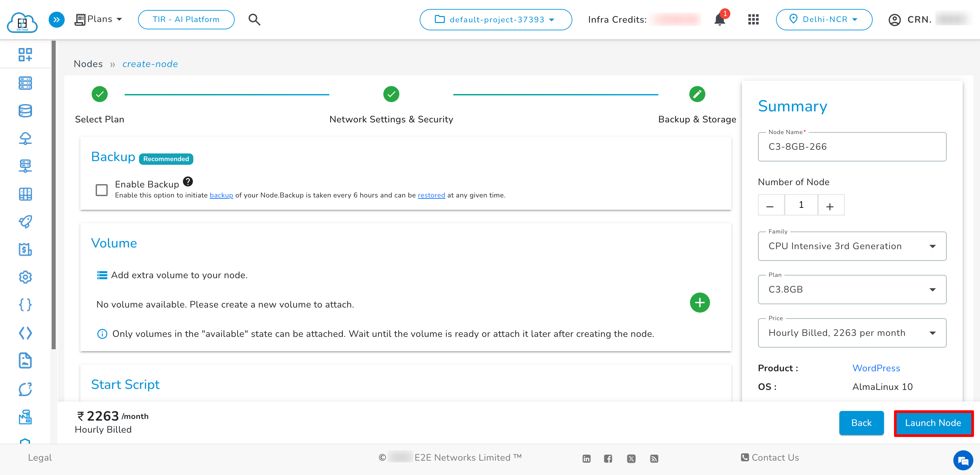The width and height of the screenshot is (980, 475).
Task: Enable the Backup checkbox
Action: click(102, 189)
